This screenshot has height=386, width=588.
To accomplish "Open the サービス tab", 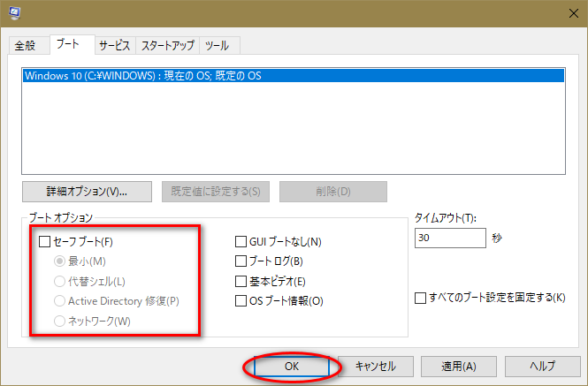I will [115, 46].
